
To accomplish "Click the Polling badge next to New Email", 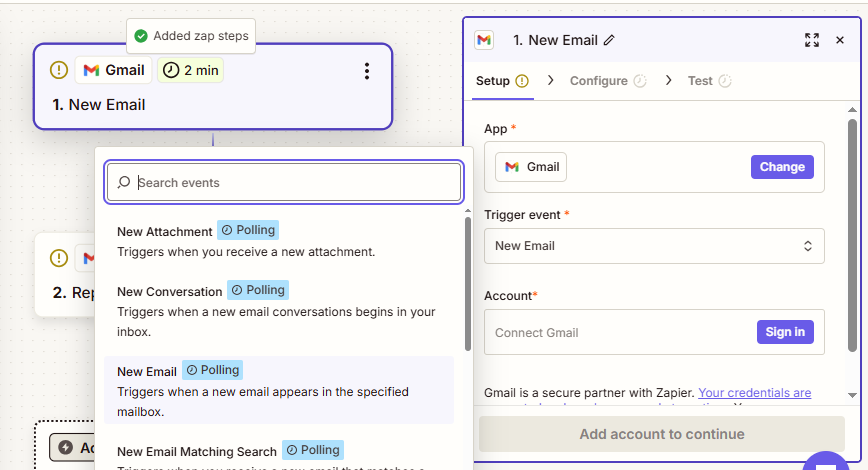I will pyautogui.click(x=213, y=370).
